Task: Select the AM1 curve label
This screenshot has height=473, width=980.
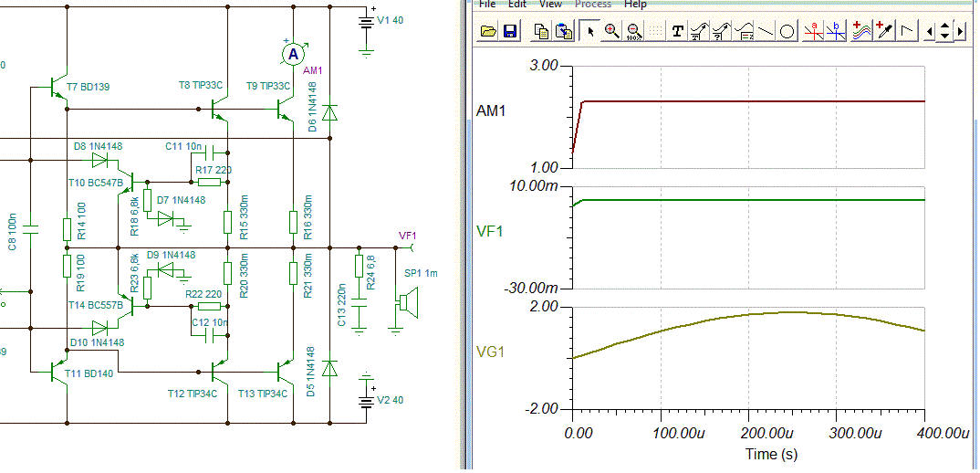Action: tap(491, 111)
